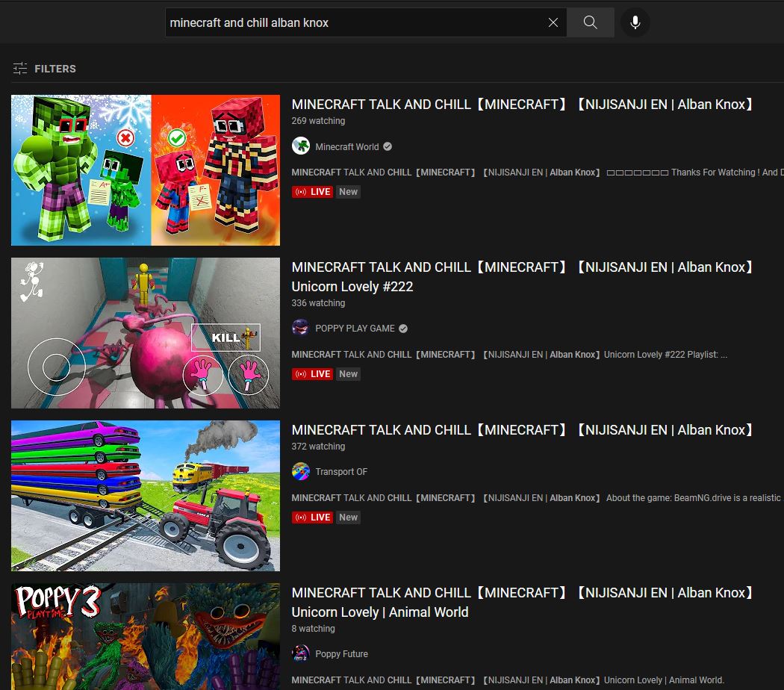
Task: Click the New badge on the Minecraft World video
Action: [x=348, y=191]
